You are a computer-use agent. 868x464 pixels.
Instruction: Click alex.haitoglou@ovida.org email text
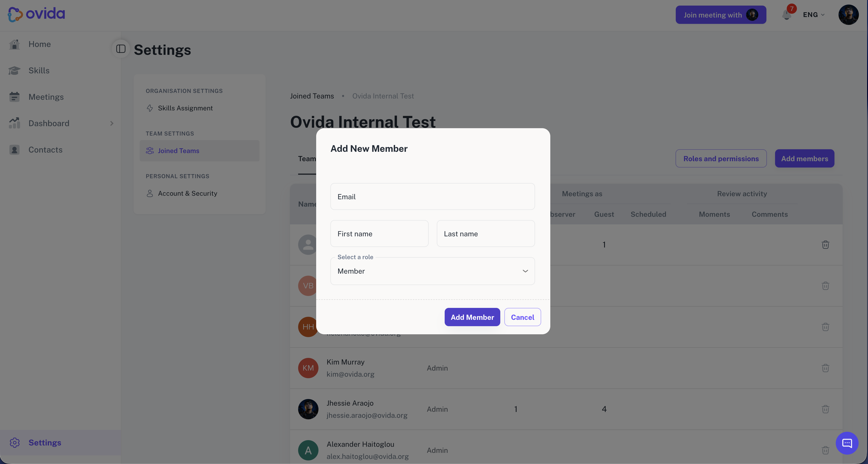pyautogui.click(x=368, y=456)
